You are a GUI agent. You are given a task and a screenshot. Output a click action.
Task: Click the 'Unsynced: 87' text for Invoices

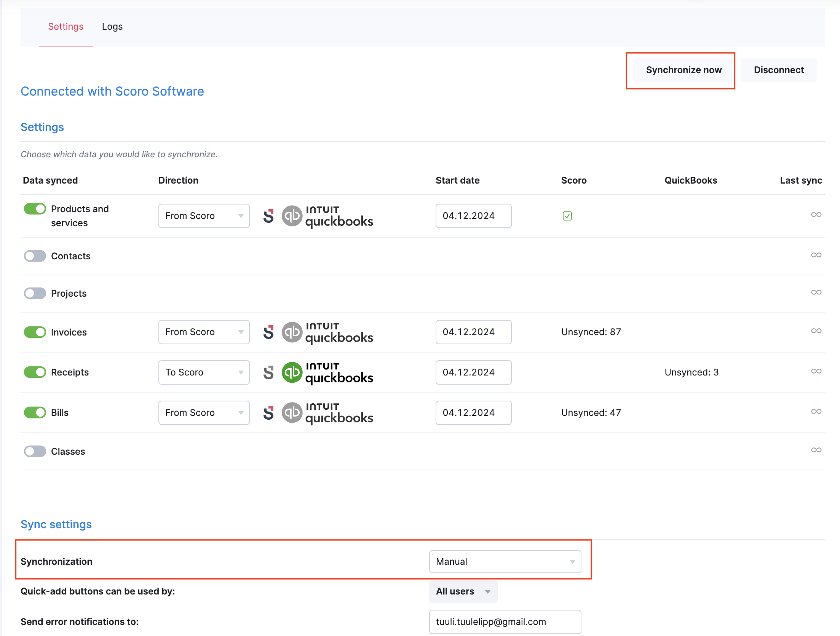pyautogui.click(x=591, y=332)
